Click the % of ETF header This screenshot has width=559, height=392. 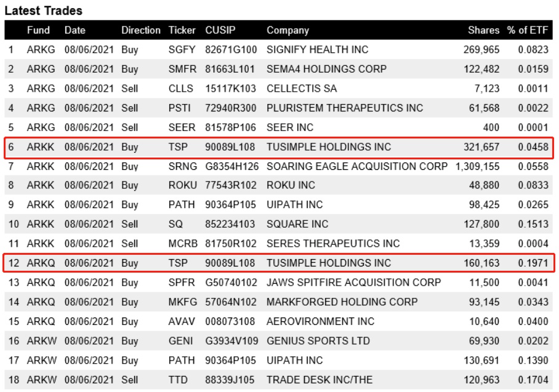(x=528, y=30)
